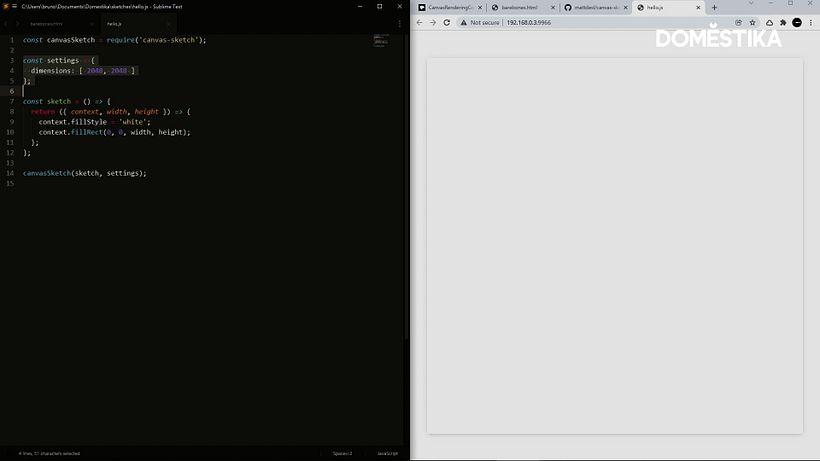Open the Chrome extensions puzzle icon

783,22
